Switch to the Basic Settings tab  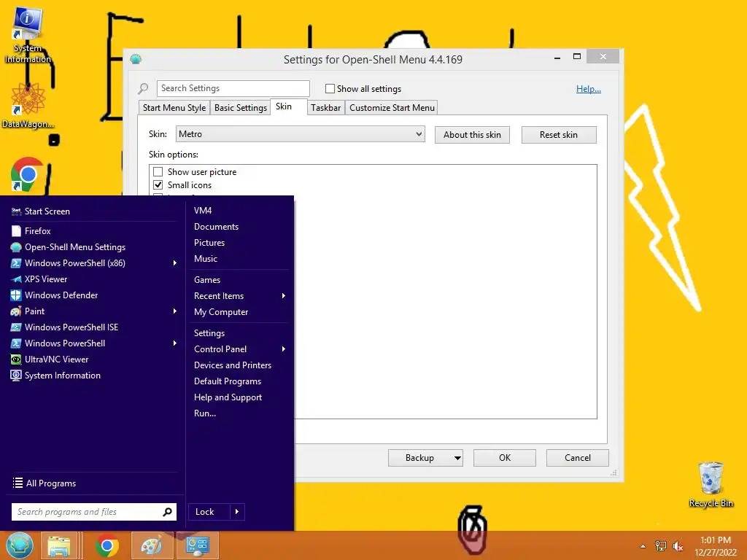point(241,108)
